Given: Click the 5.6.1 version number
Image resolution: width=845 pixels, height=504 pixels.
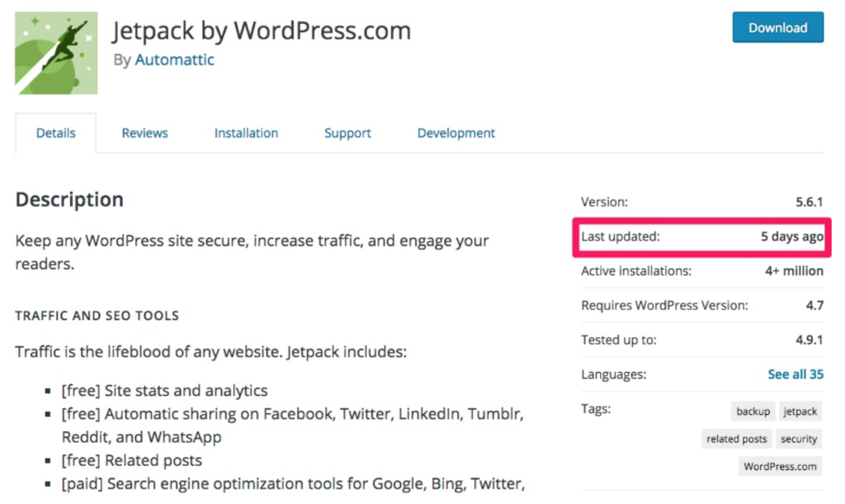Looking at the screenshot, I should pyautogui.click(x=806, y=202).
